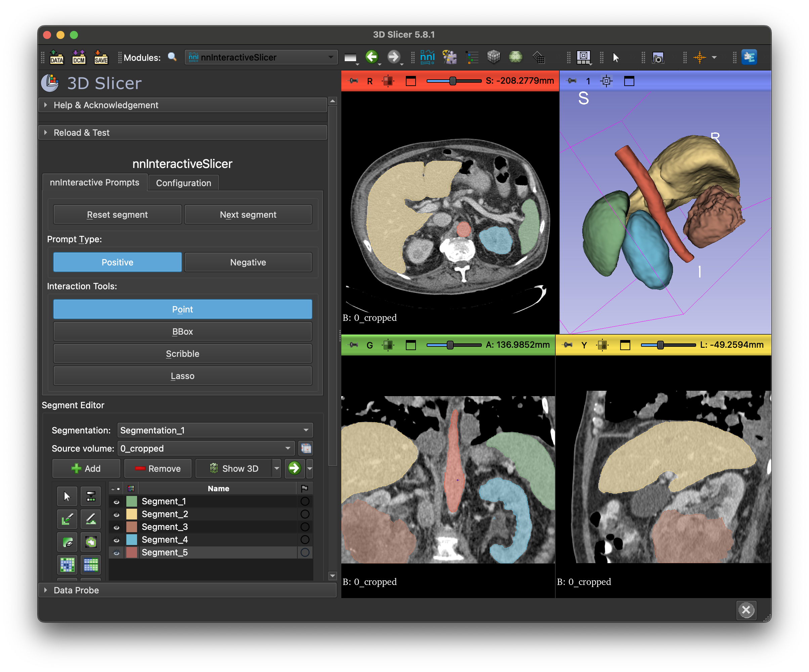This screenshot has height=672, width=809.
Task: Click the crosshair toolbar icon
Action: [x=699, y=57]
